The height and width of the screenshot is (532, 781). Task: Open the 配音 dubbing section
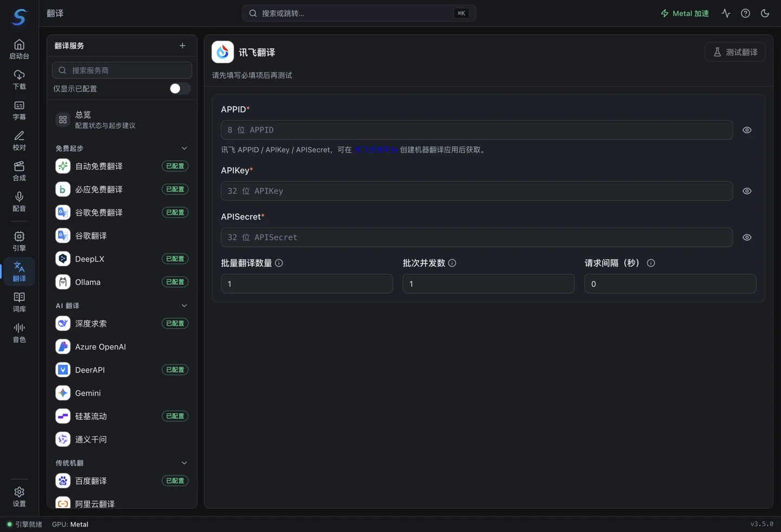(x=20, y=201)
